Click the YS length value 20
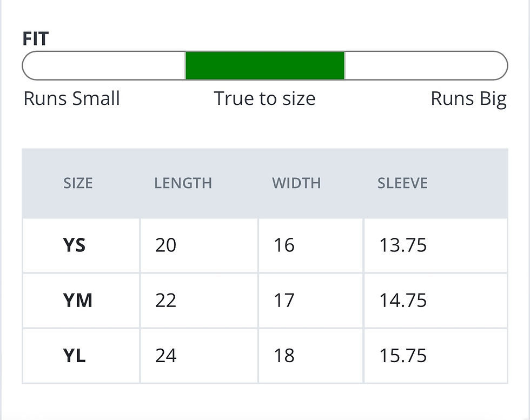530x420 pixels. tap(165, 245)
